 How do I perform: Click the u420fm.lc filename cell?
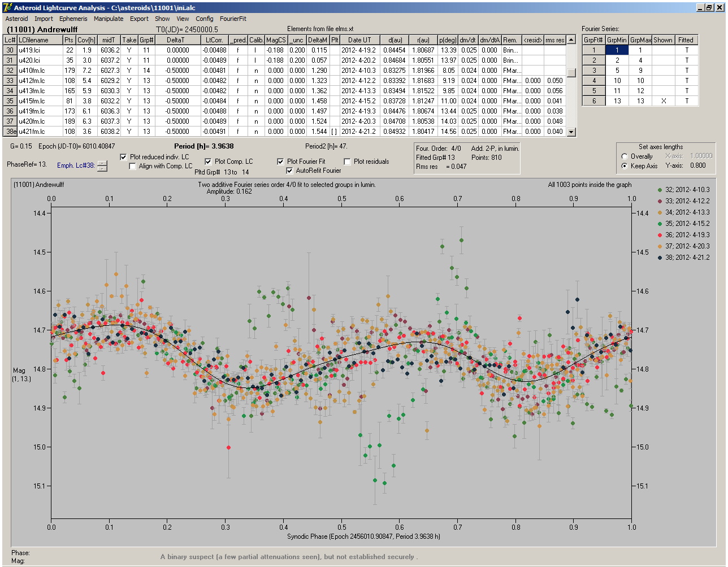pyautogui.click(x=40, y=121)
